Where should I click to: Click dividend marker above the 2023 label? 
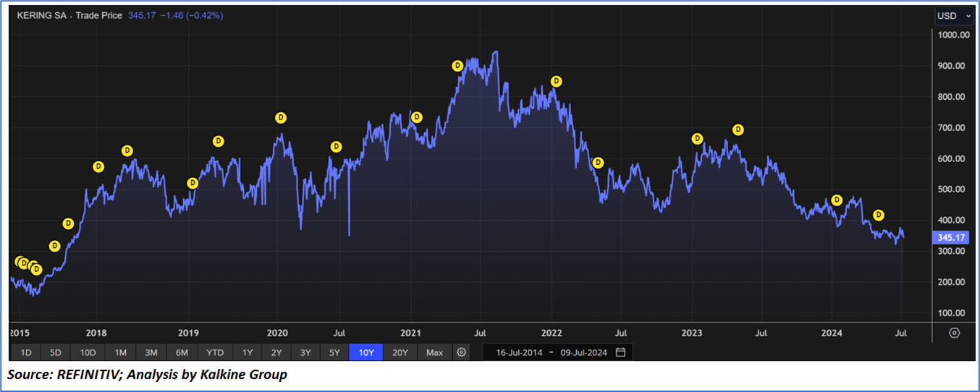697,138
